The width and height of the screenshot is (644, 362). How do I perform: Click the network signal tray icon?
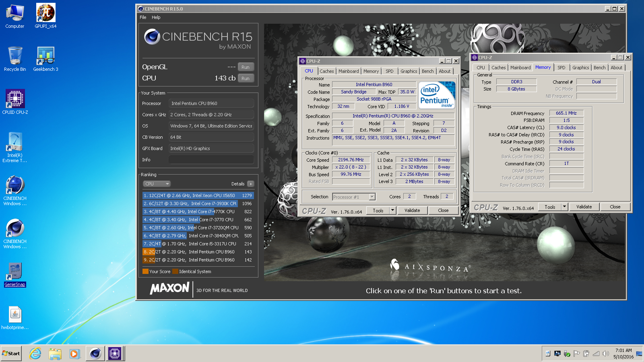click(x=596, y=354)
